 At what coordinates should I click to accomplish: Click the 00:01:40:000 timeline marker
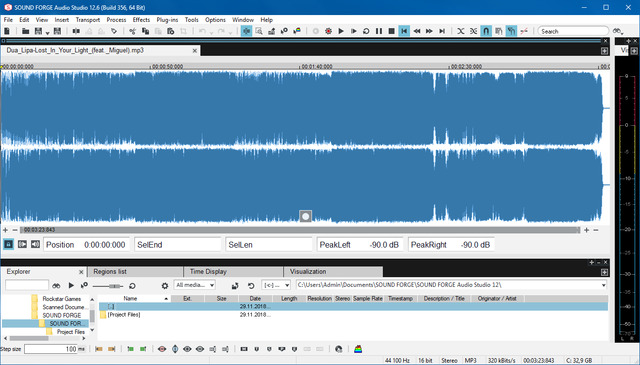[x=317, y=66]
